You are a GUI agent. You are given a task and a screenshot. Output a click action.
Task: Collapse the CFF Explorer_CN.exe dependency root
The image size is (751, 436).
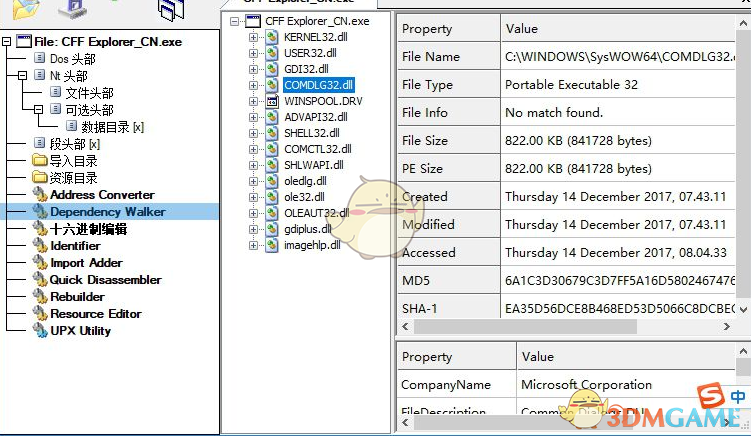click(x=235, y=21)
